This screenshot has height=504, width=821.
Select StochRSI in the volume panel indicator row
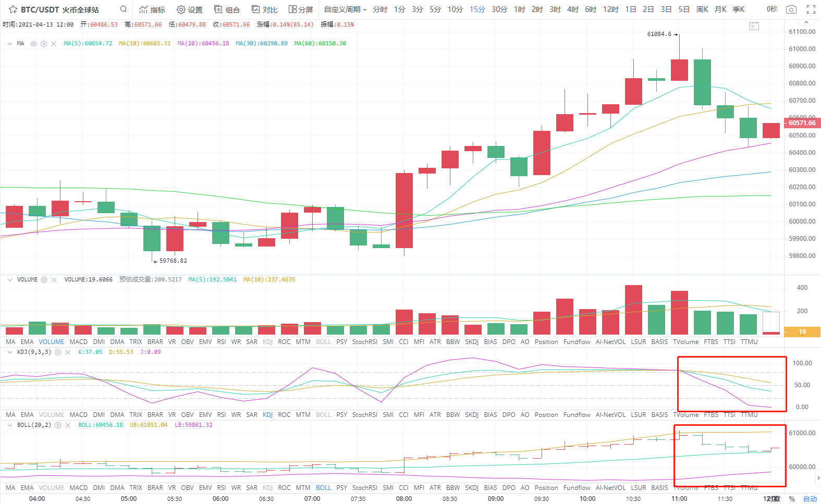[365, 342]
